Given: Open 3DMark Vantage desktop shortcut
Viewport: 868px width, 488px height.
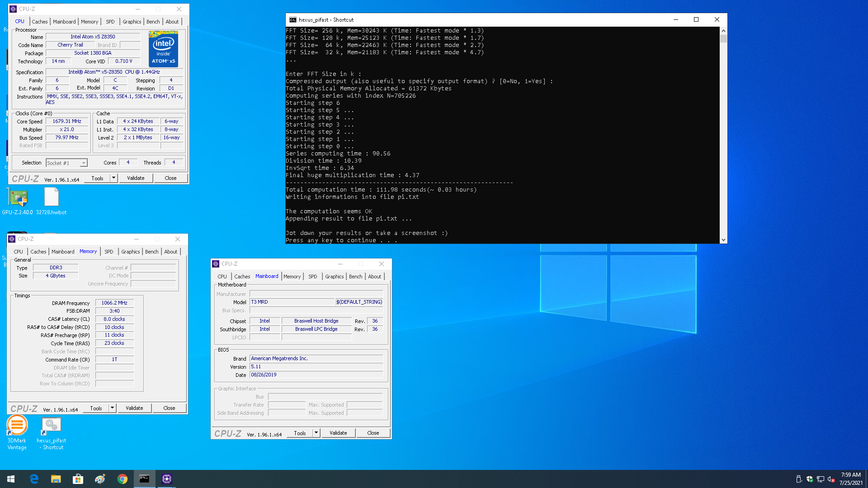Looking at the screenshot, I should (17, 432).
